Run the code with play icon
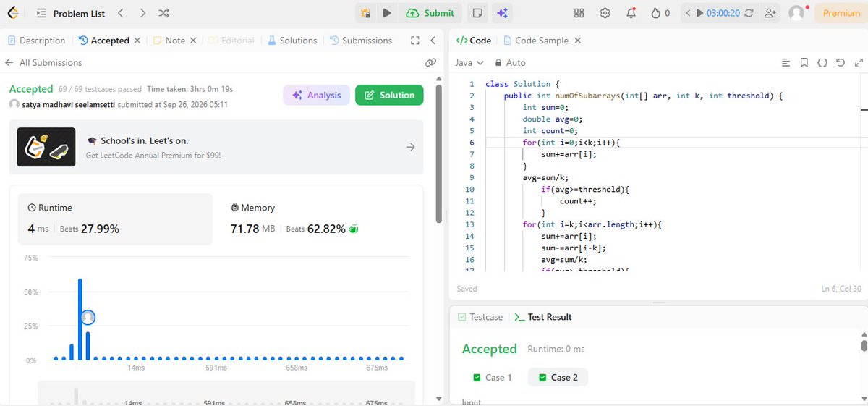This screenshot has width=868, height=406. (387, 13)
